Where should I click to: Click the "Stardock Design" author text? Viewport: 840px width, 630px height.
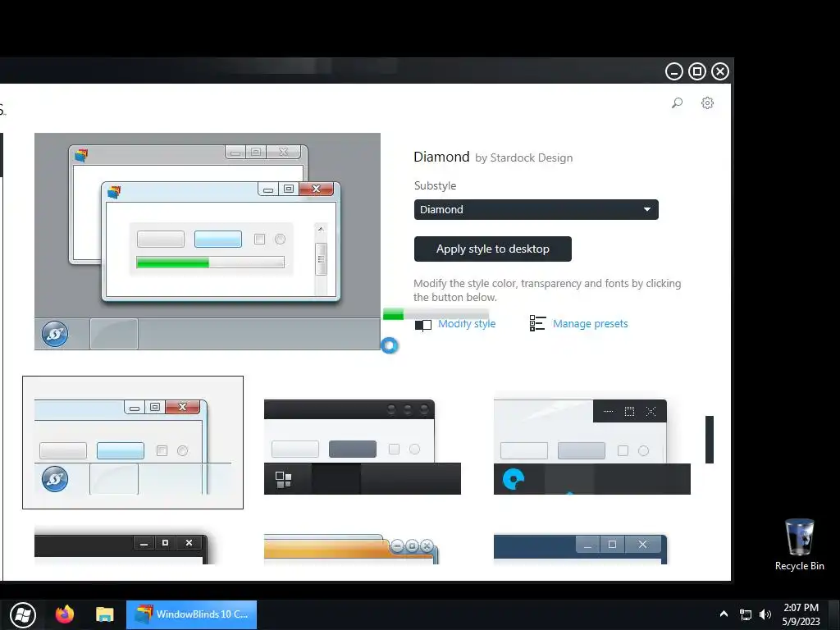coord(532,158)
